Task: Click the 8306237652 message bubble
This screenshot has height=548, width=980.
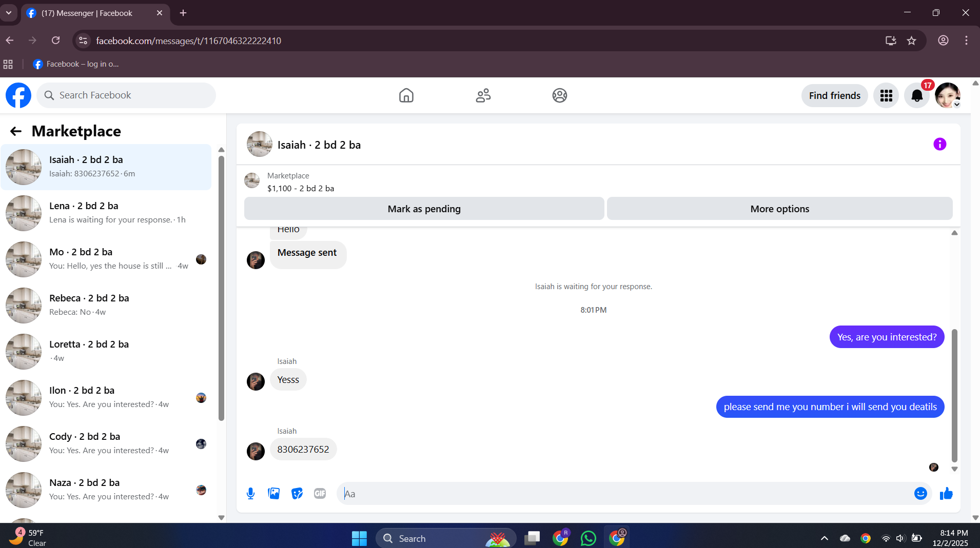Action: 303,450
